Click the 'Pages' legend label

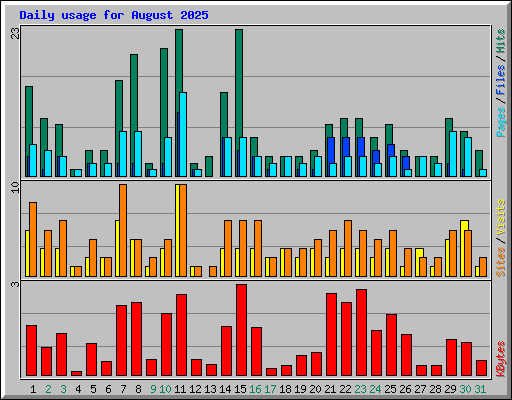500,122
